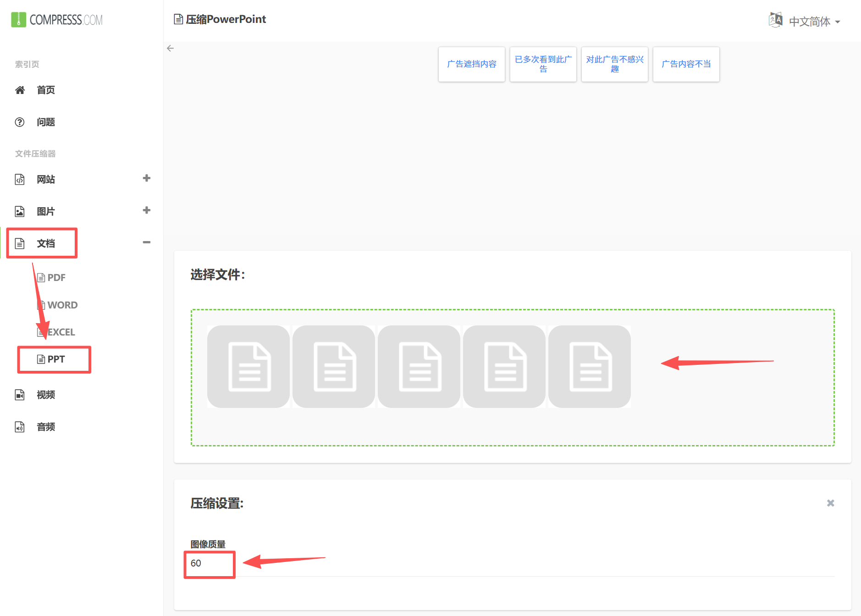
Task: Select the 图片 image compressor icon
Action: 20,211
